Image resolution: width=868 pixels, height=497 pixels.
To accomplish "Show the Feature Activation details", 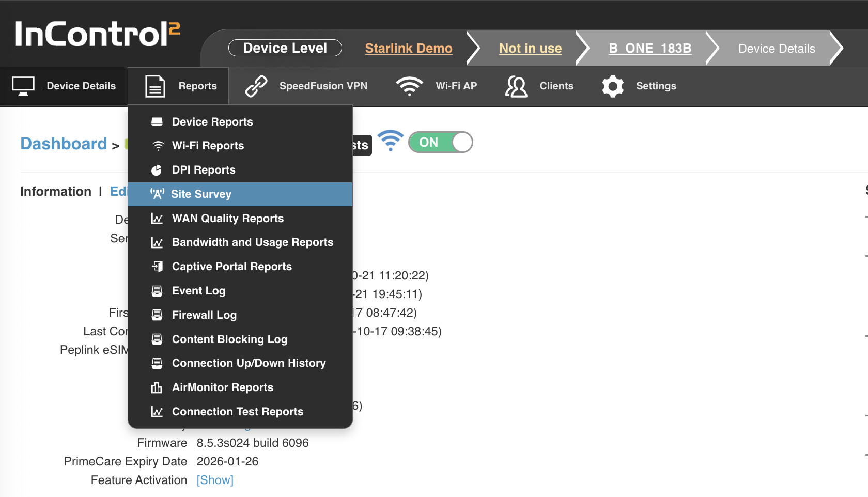I will [215, 480].
